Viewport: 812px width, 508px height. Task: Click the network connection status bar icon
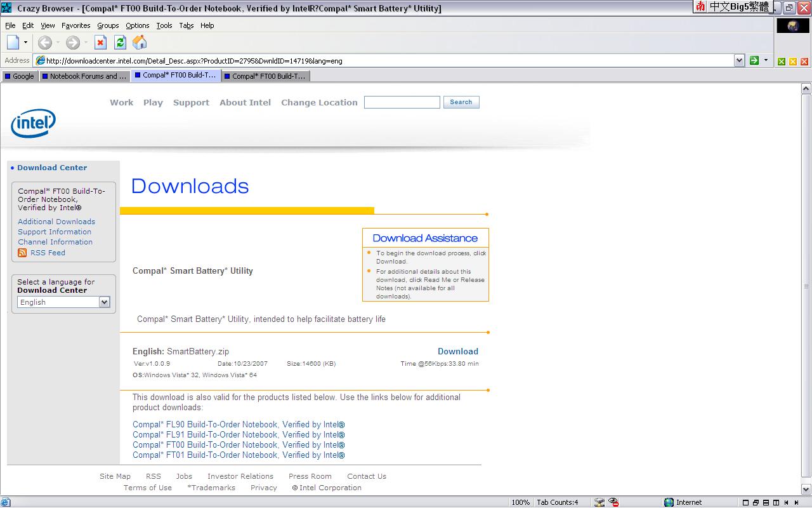coord(599,502)
